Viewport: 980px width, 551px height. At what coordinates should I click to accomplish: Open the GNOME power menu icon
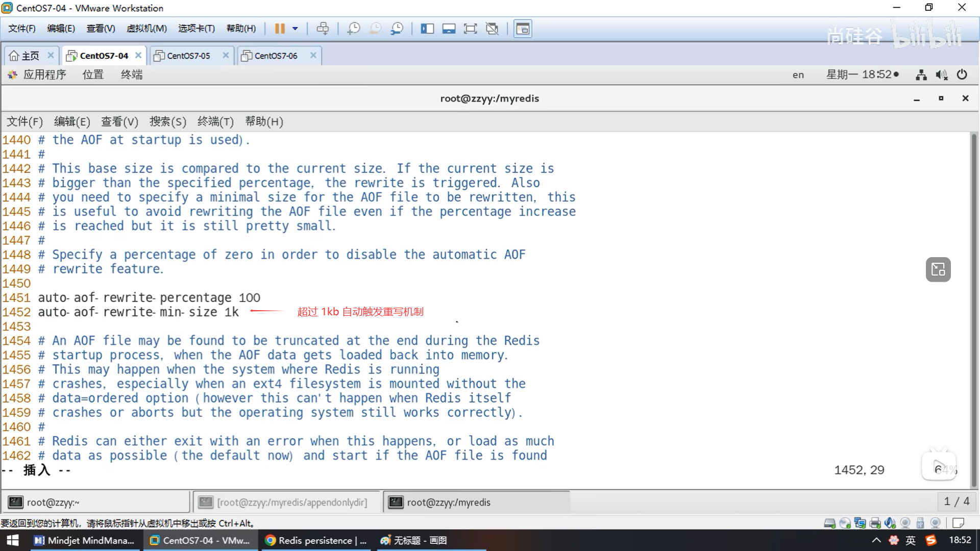[x=962, y=74]
